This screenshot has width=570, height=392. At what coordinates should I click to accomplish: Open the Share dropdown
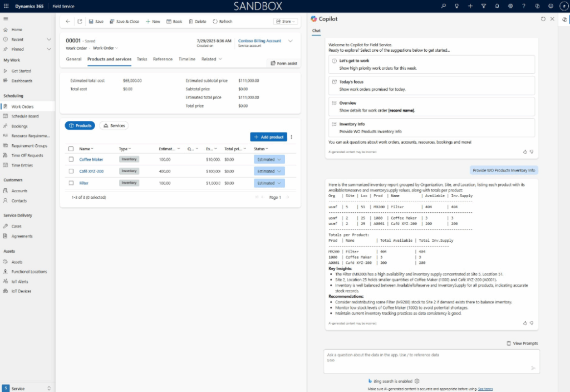[x=286, y=22]
